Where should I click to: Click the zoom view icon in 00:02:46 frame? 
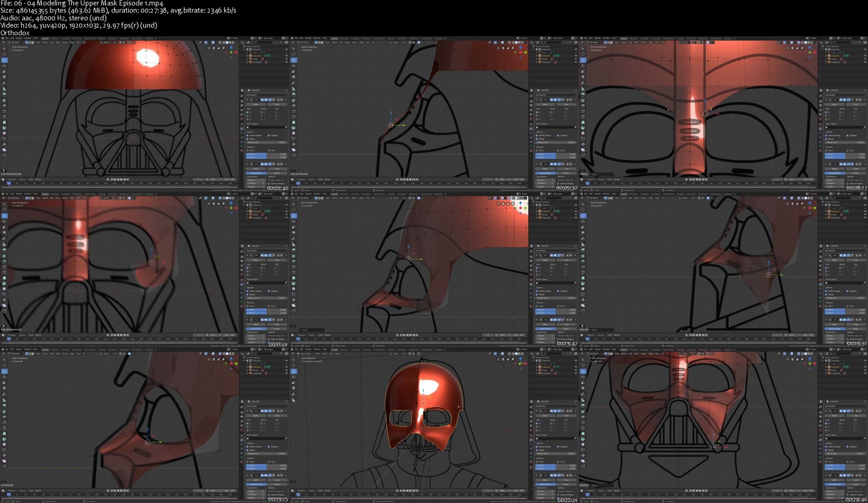(223, 48)
